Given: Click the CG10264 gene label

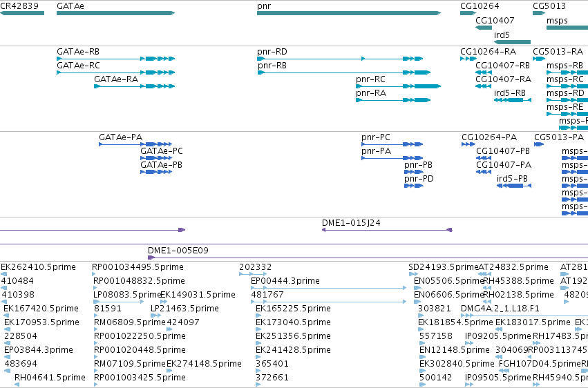Looking at the screenshot, I should [480, 6].
